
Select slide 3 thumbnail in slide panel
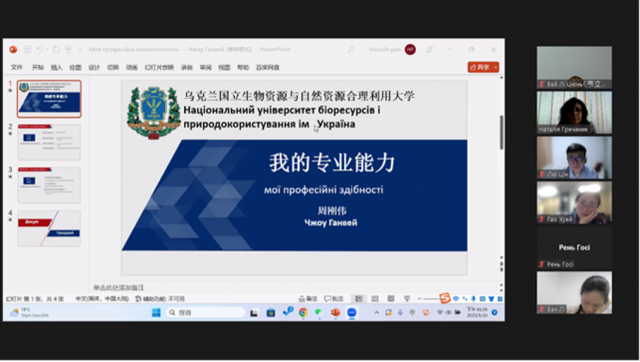pyautogui.click(x=49, y=185)
